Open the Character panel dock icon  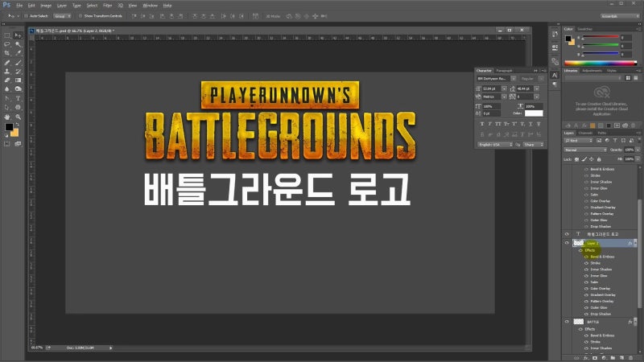(x=555, y=76)
